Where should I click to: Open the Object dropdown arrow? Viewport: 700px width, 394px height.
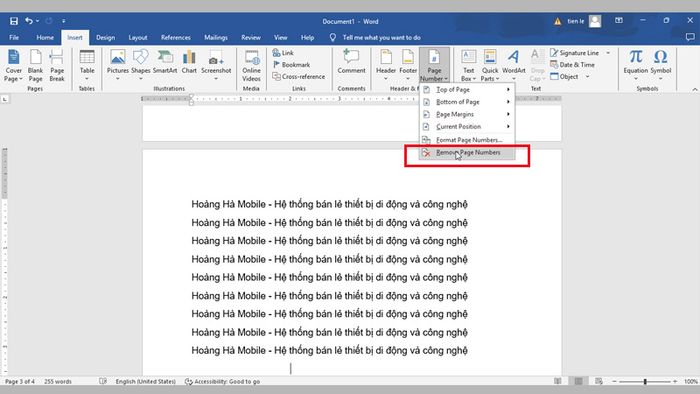(587, 77)
